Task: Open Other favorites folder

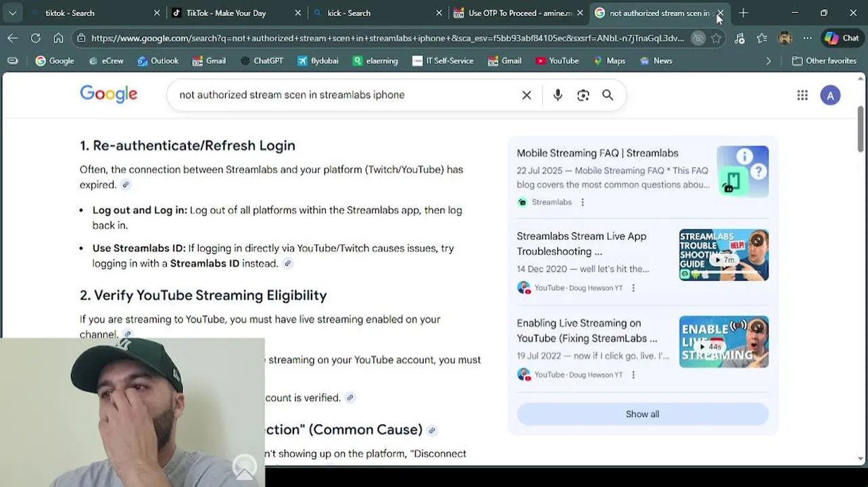Action: (824, 61)
